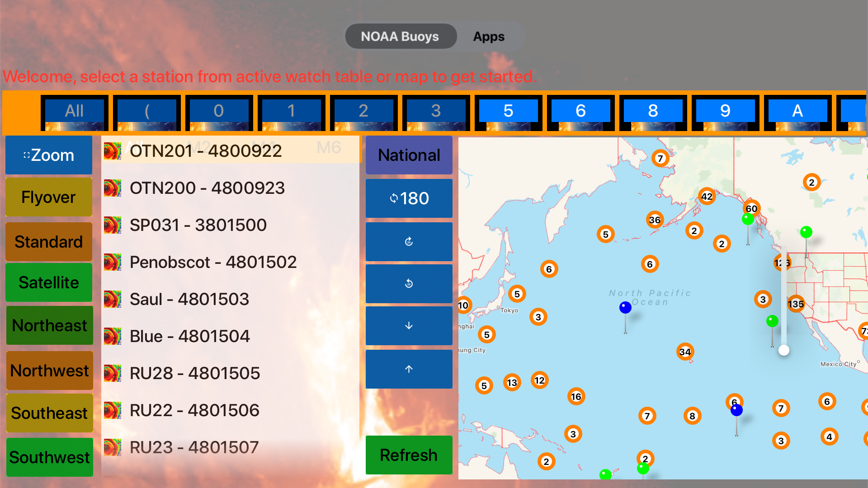This screenshot has height=488, width=868.
Task: Select station Penobscot - 4801502
Action: (231, 262)
